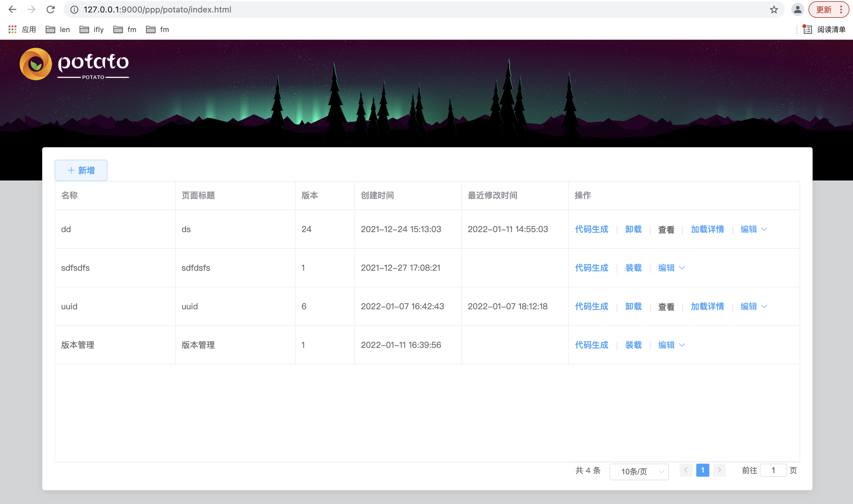Click 加载详情 for the dd row
This screenshot has height=504, width=853.
[x=707, y=229]
